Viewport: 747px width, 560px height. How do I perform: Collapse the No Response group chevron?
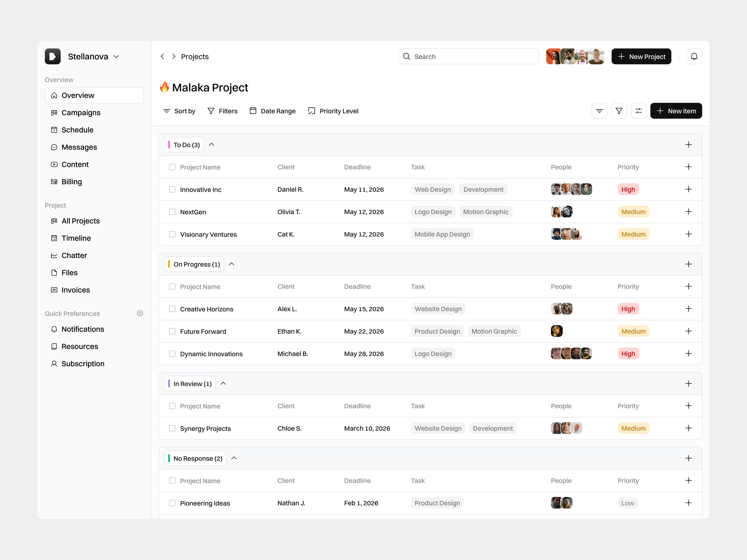coord(234,458)
